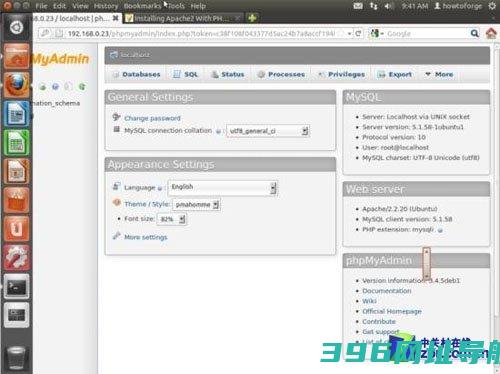Open the Wiki link
Viewport: 500px width, 374px height.
[x=369, y=301]
